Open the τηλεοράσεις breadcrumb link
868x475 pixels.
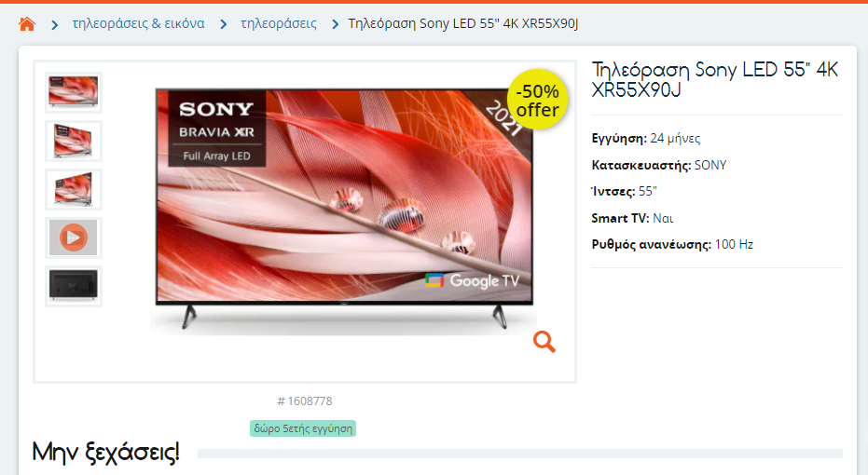[279, 24]
